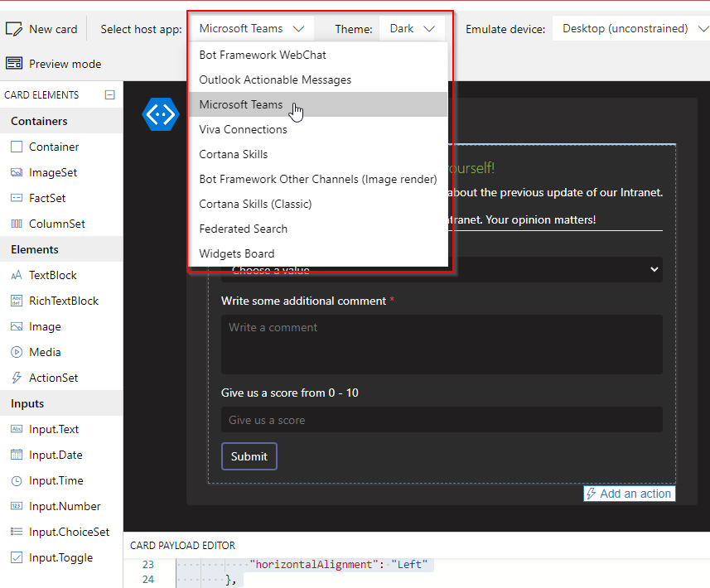Click the Card Payload Editor header
The height and width of the screenshot is (588, 710).
coord(182,546)
